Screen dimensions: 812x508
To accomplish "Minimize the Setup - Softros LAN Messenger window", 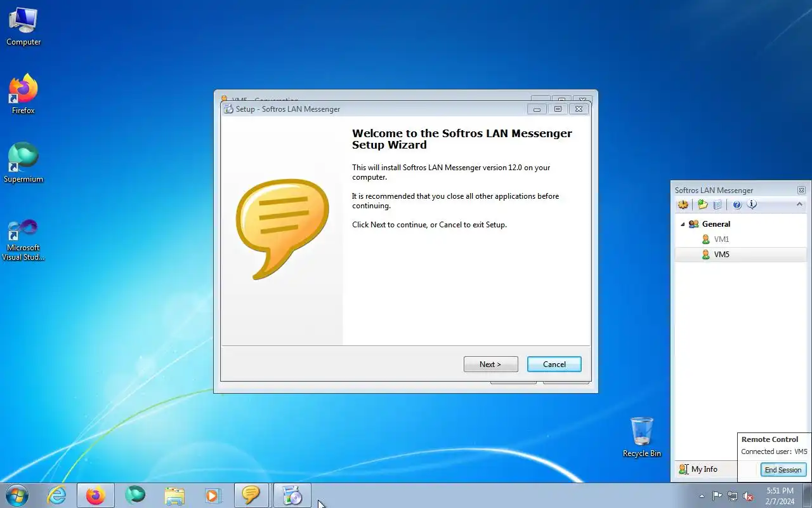I will pos(537,109).
